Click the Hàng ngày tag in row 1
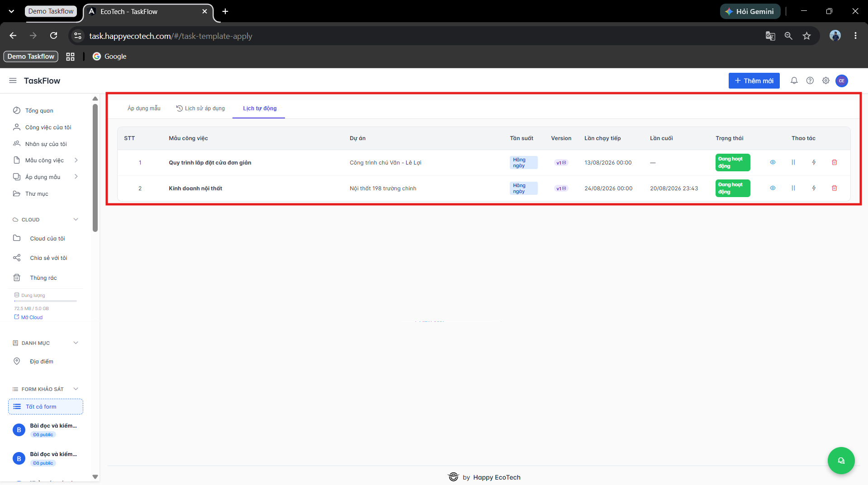Viewport: 868px width, 485px height. point(523,163)
